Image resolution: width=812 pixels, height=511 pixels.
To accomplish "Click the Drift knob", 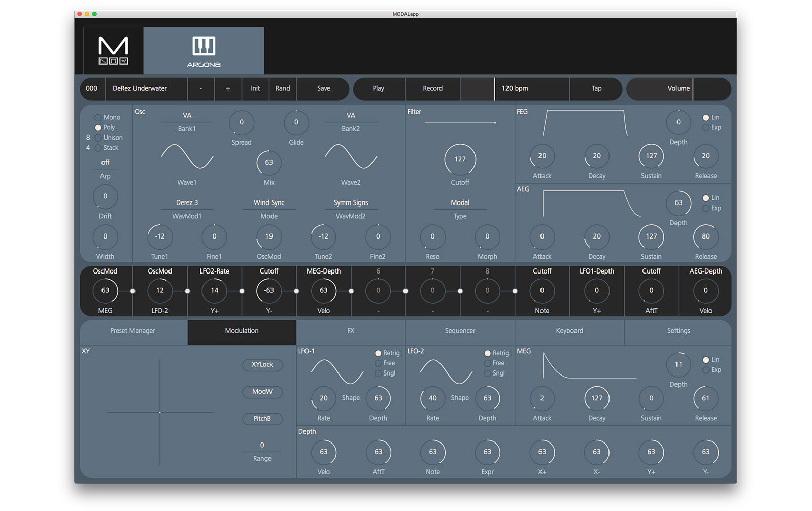I will click(x=105, y=196).
